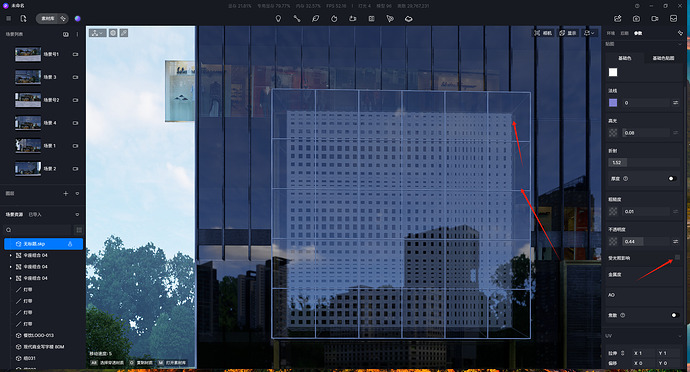Viewport: 690px width, 372px height.
Task: Click the camera snapshot icon at top right
Action: tap(636, 18)
